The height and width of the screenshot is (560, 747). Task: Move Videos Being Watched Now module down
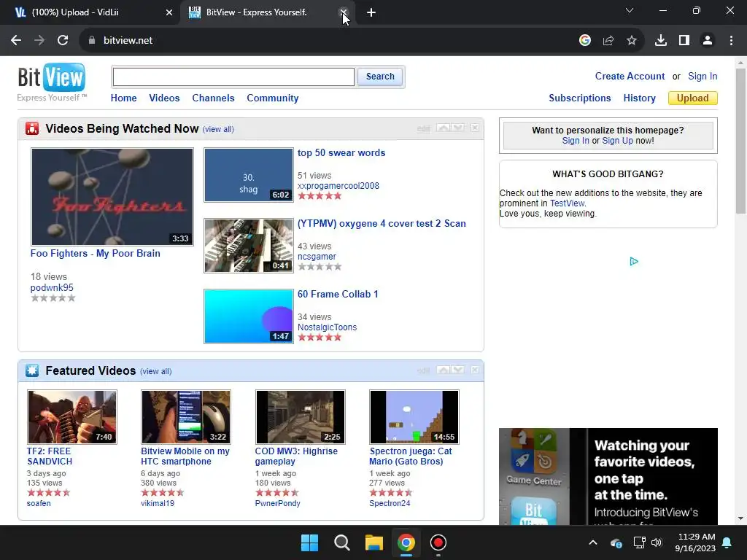pos(458,128)
